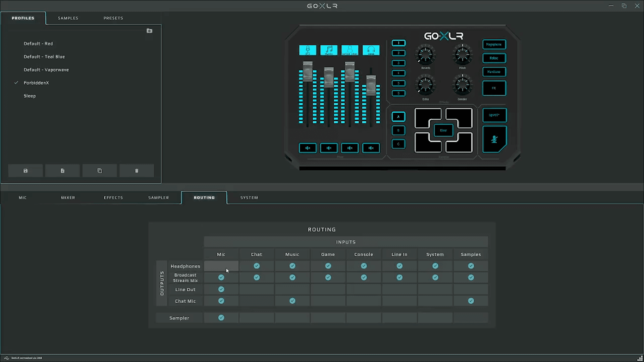Load the Default - Red profile
Screen dimensions: 644x362
[x=38, y=44]
